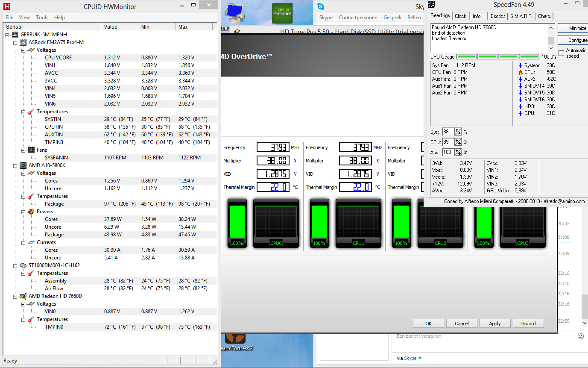
Task: Click the thermometer icon under ST1000DM003-1CH162
Action: (31, 273)
